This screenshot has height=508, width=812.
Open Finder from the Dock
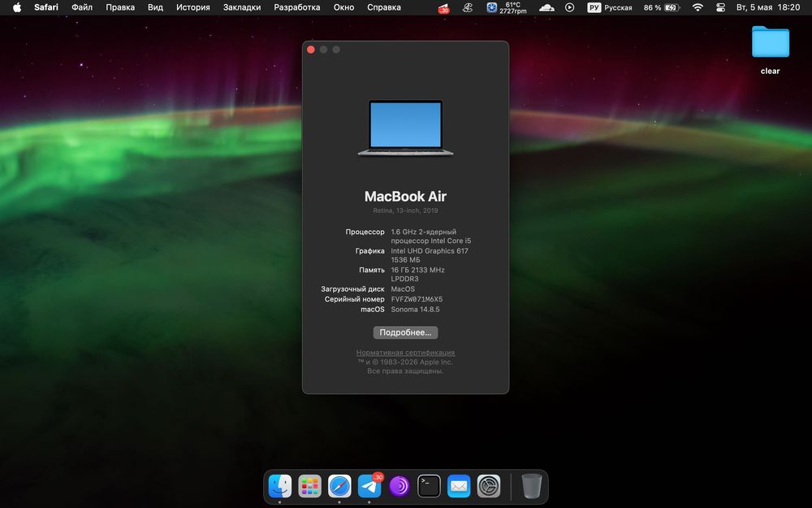coord(280,486)
